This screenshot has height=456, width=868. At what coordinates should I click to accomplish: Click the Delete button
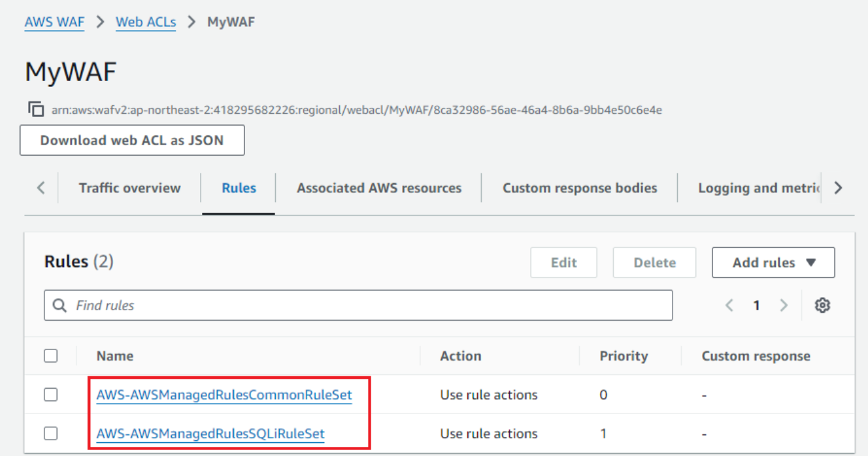point(654,263)
